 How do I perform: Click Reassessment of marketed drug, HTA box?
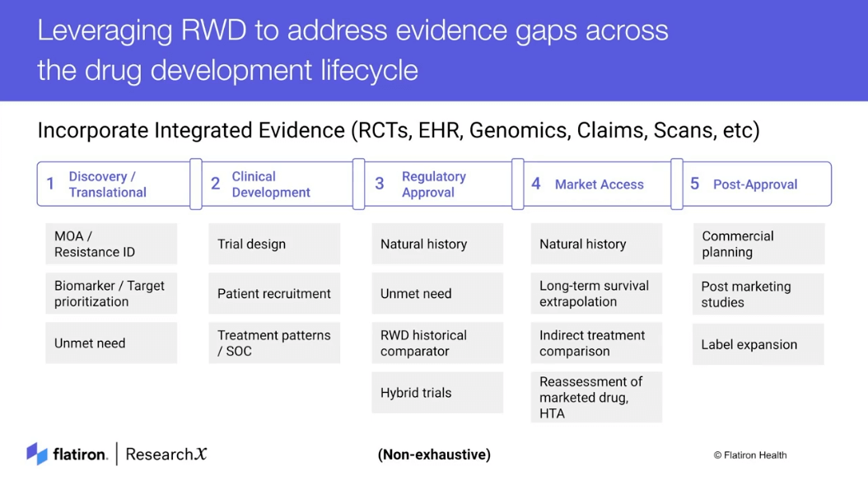tap(596, 398)
